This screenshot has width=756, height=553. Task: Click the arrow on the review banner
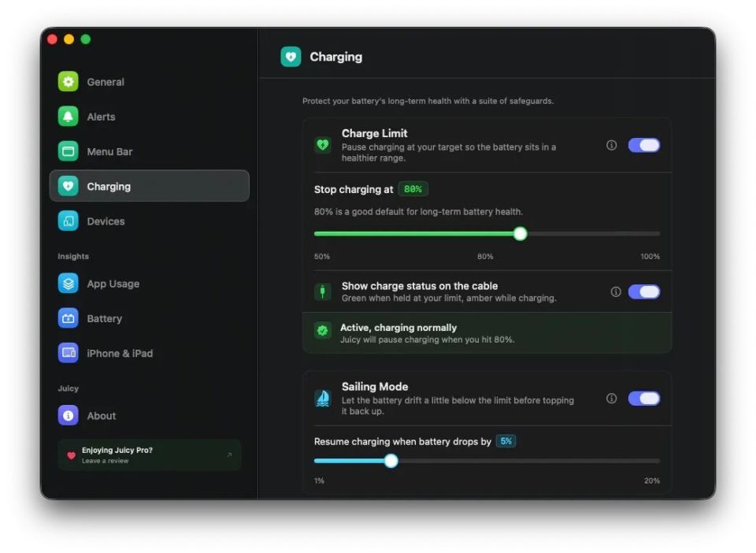coord(229,455)
